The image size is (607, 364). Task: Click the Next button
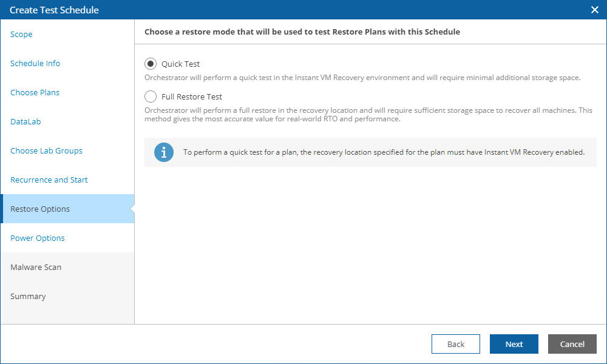(514, 344)
